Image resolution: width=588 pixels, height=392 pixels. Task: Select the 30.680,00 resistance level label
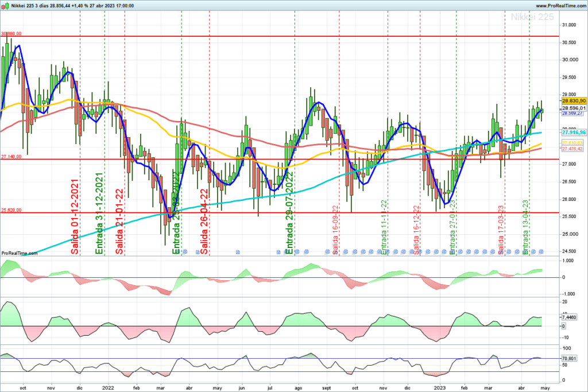click(x=11, y=34)
